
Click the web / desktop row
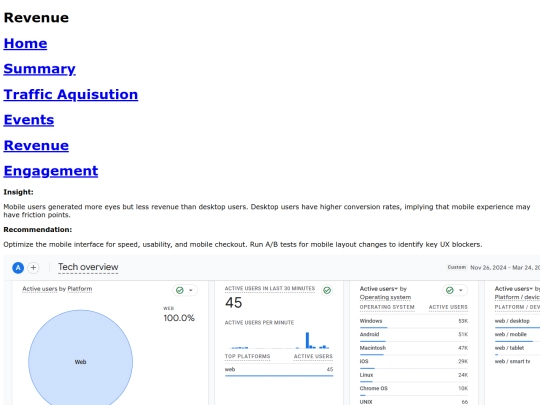[517, 321]
